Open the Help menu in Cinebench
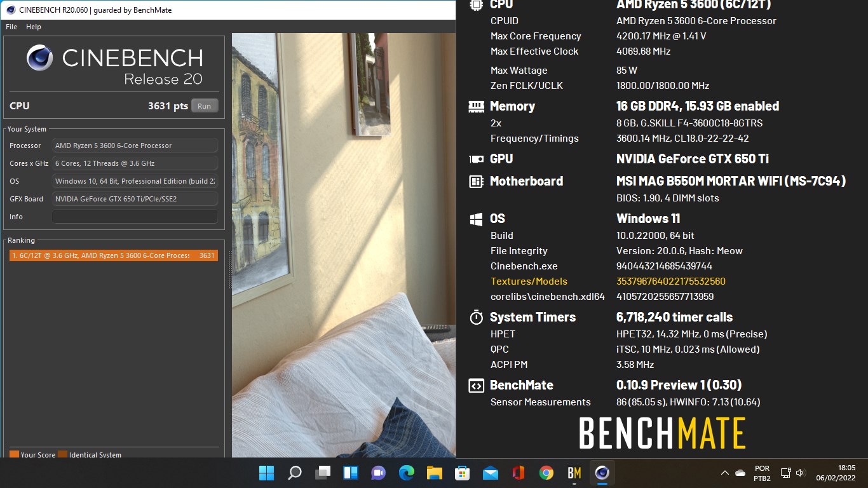The width and height of the screenshot is (868, 488). click(x=34, y=27)
